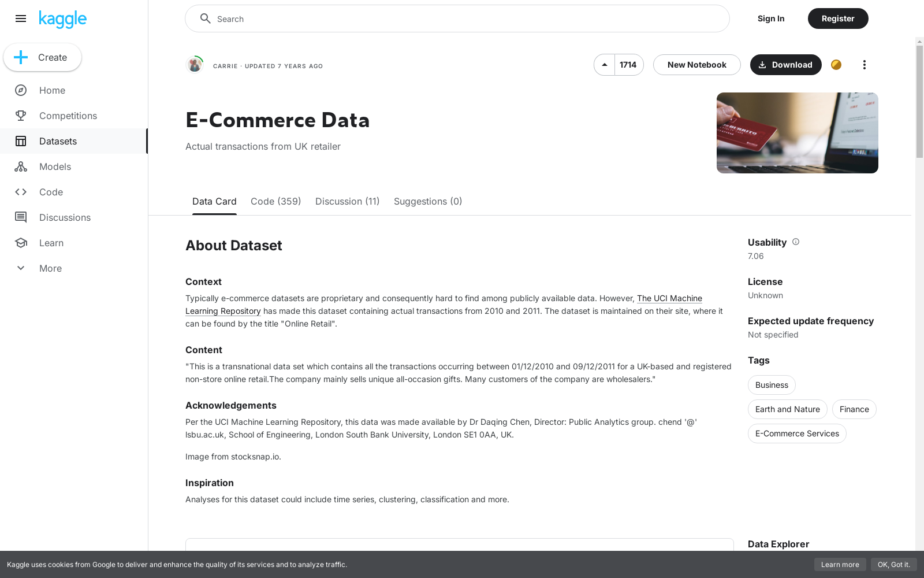Click the 1714 vote count
Screen dimensions: 924x578
[628, 65]
